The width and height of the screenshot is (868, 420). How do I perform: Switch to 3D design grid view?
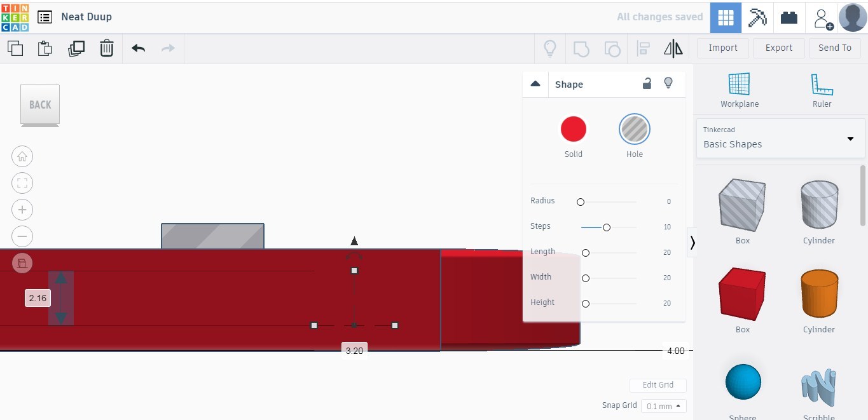point(726,17)
